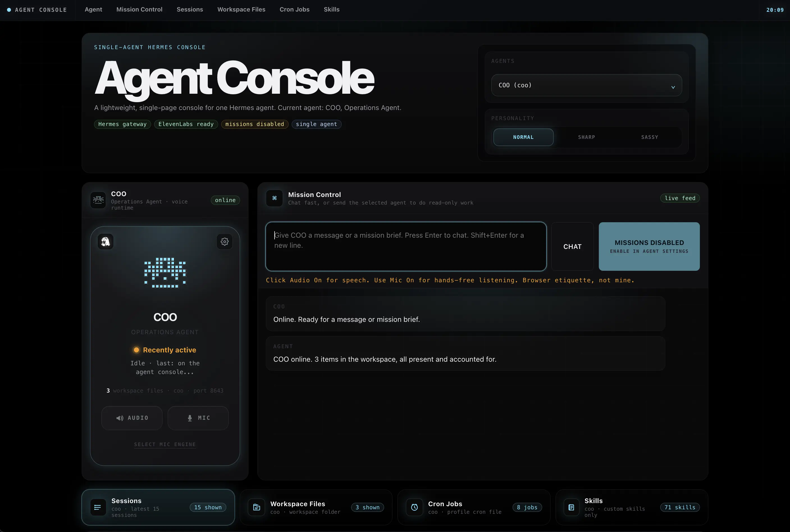Focus the COO message input field

406,247
